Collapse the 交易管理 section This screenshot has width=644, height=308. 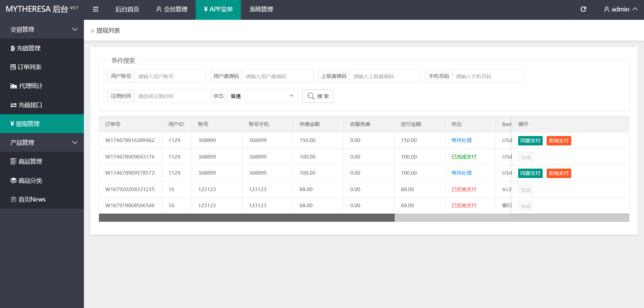coord(42,30)
